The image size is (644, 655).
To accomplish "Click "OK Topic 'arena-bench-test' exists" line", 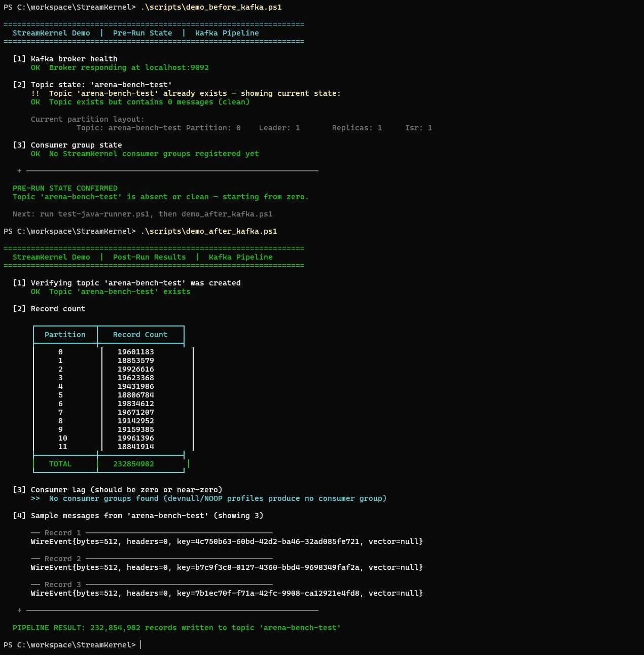I will pos(111,292).
